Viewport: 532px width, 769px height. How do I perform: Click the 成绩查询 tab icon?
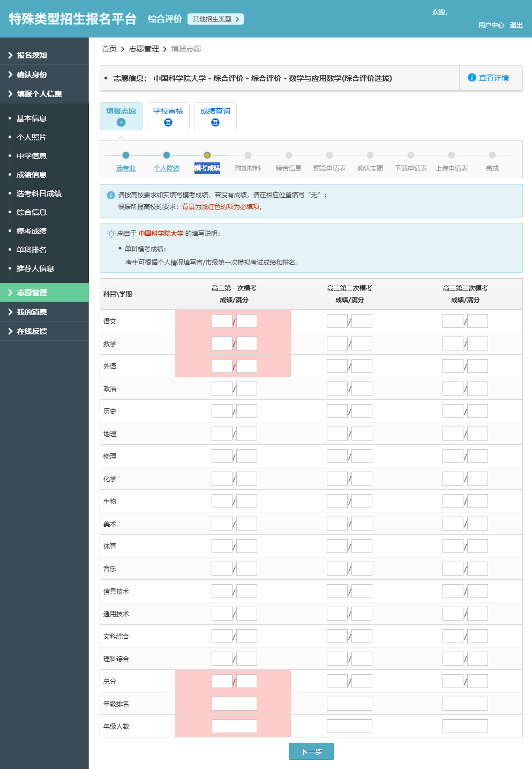(x=215, y=122)
